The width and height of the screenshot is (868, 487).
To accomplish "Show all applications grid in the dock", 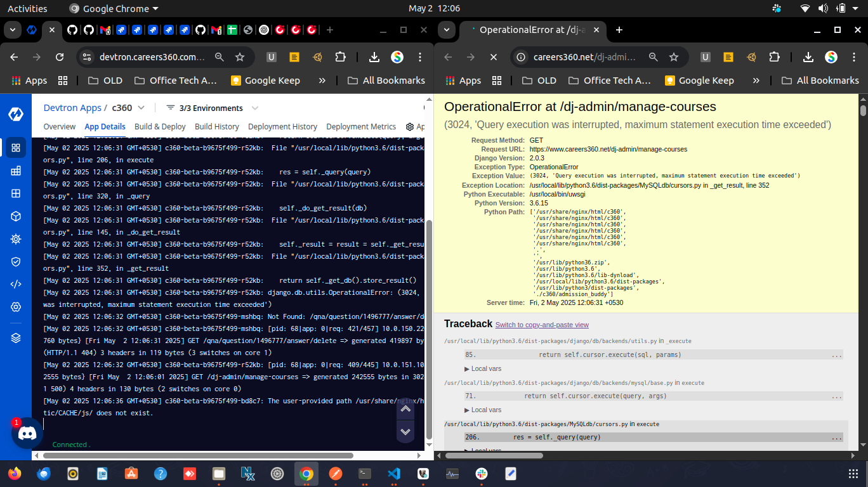I will [x=853, y=474].
